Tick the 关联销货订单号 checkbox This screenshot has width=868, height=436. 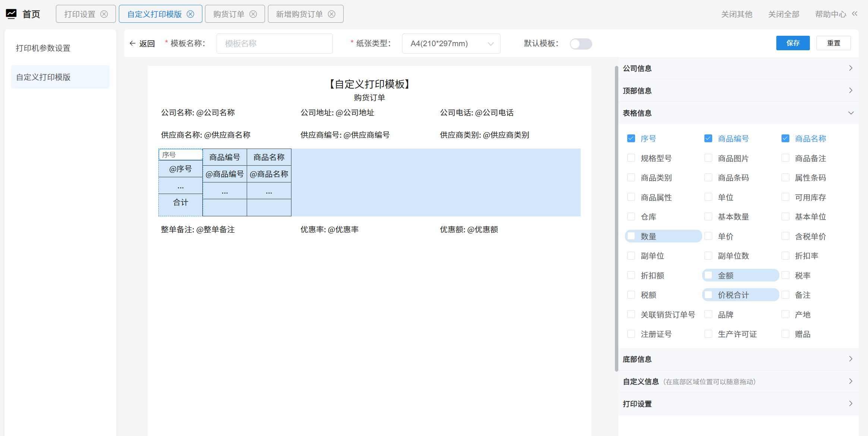coord(631,314)
